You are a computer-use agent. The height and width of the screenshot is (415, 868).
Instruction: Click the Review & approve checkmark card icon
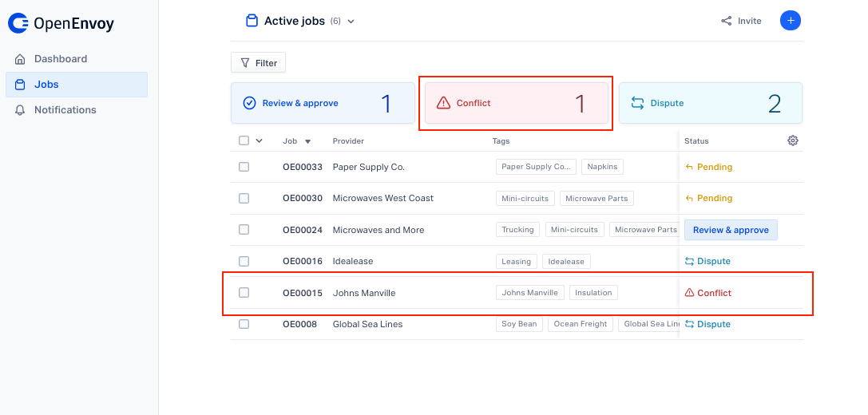[250, 103]
